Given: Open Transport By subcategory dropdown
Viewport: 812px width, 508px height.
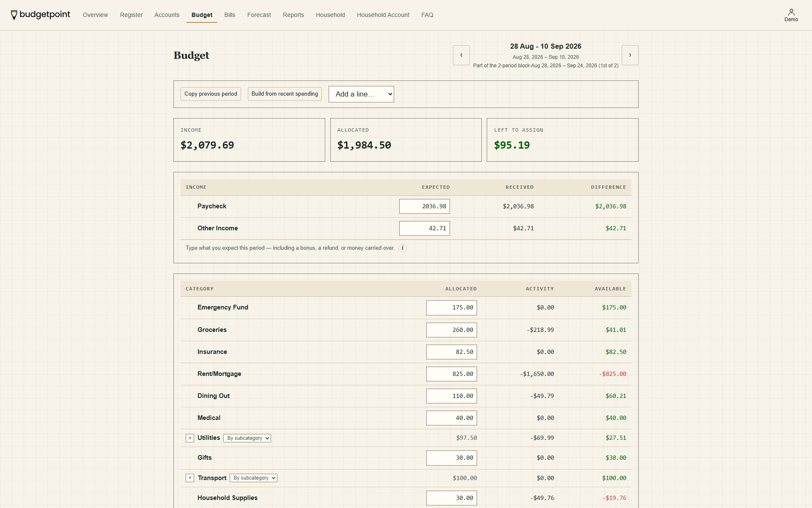Looking at the screenshot, I should coord(253,478).
